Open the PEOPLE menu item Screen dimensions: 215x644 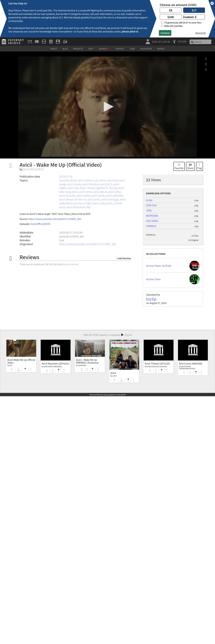point(161,49)
